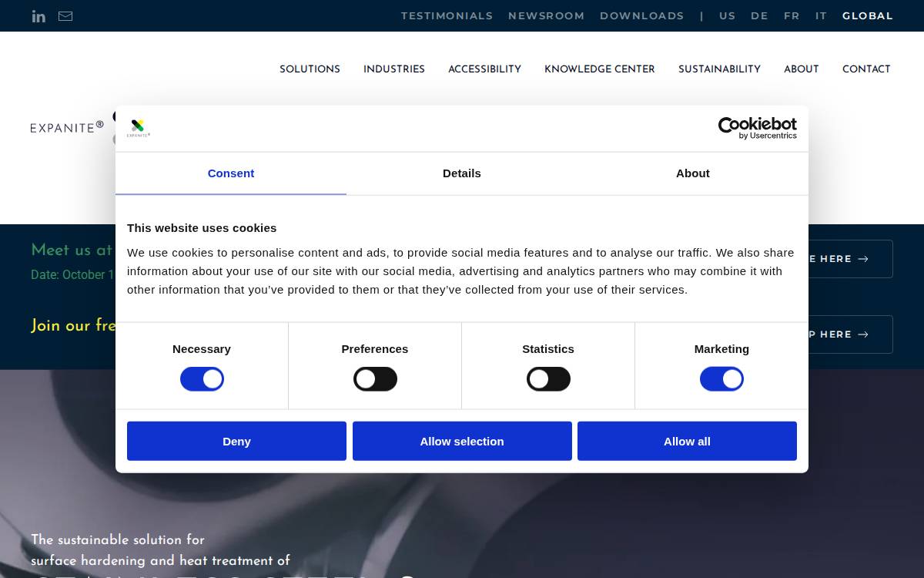924x578 pixels.
Task: Open the Accessibility menu item
Action: tap(484, 69)
